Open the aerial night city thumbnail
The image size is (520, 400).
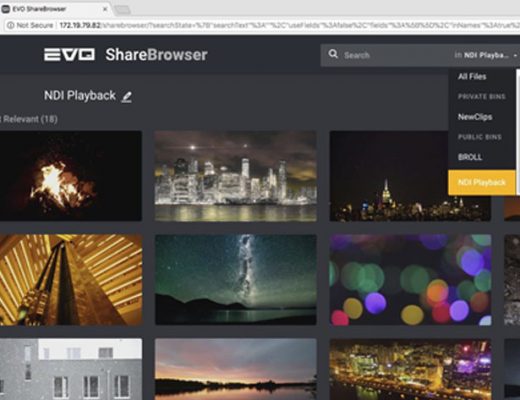click(410, 369)
